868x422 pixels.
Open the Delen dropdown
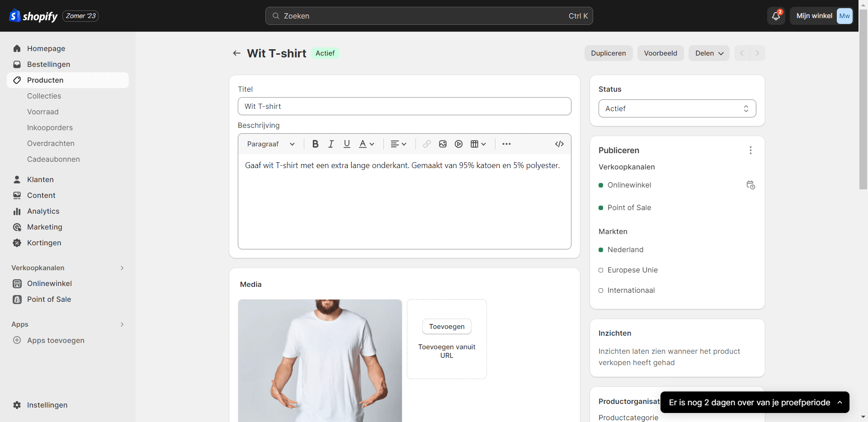coord(708,53)
